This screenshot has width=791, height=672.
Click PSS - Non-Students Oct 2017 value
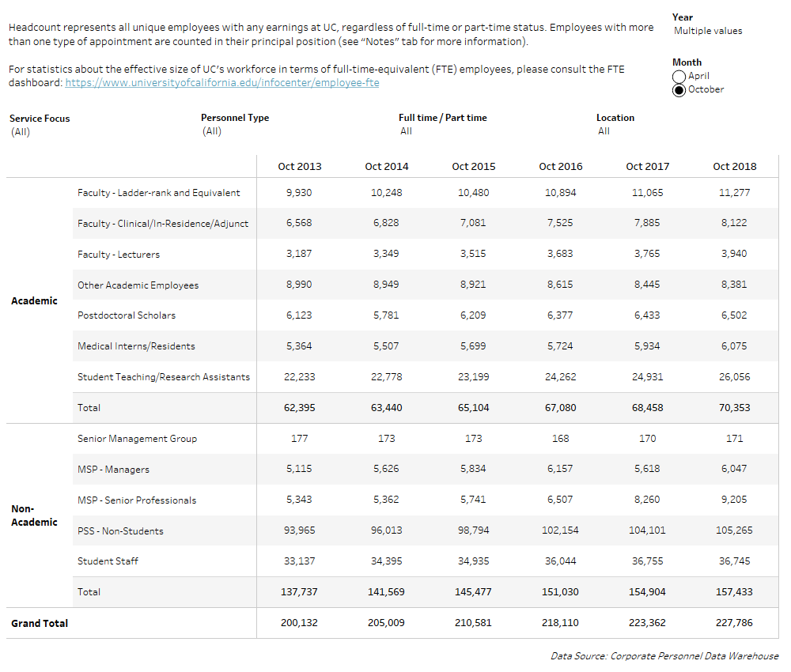click(647, 530)
